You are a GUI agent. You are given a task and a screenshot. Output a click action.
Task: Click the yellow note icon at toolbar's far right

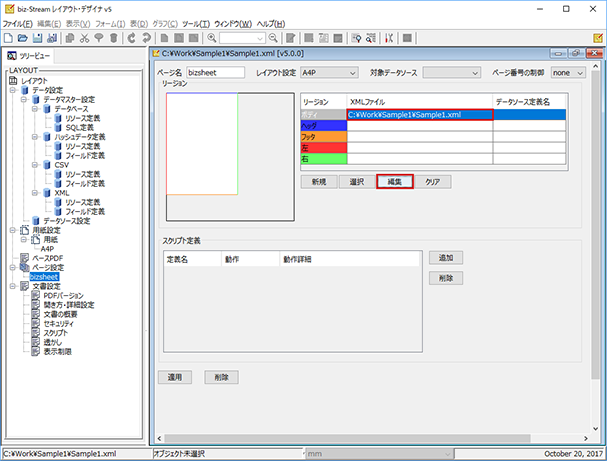(598, 37)
